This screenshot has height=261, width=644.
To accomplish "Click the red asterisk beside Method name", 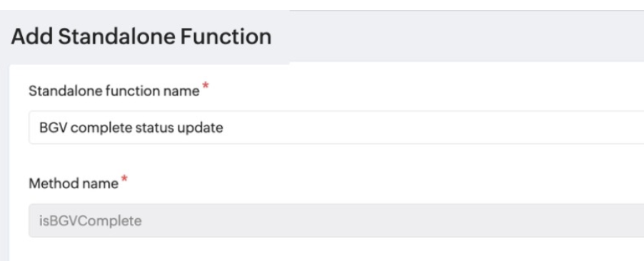I will pyautogui.click(x=124, y=179).
